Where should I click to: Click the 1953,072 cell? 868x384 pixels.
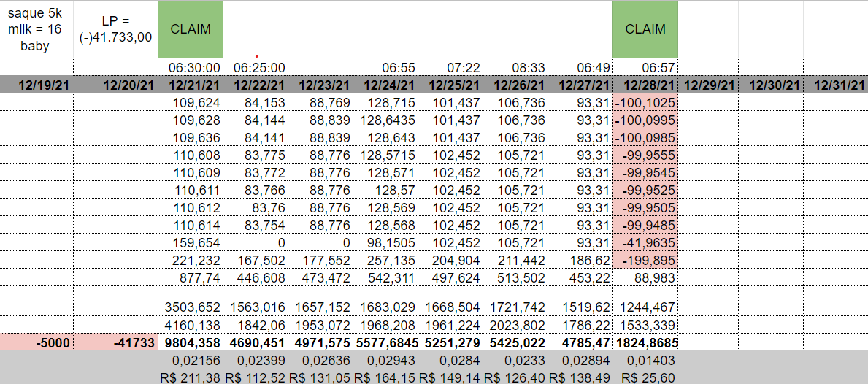pos(320,324)
